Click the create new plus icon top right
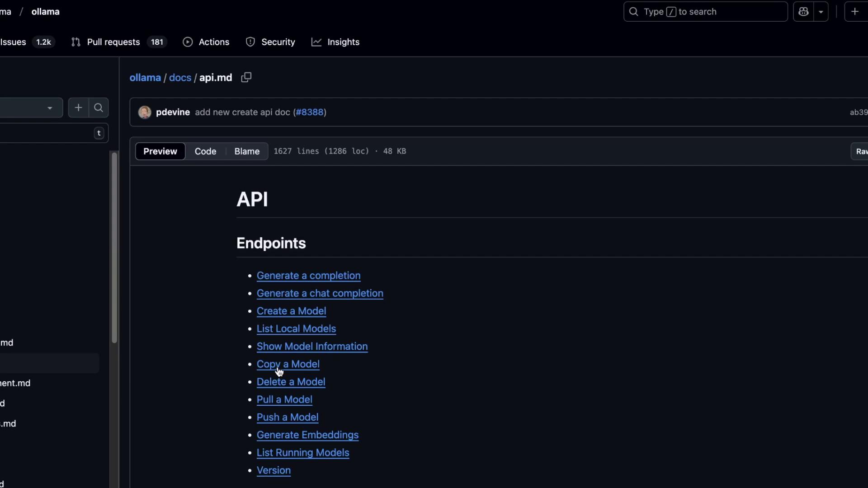868x488 pixels. coord(854,12)
